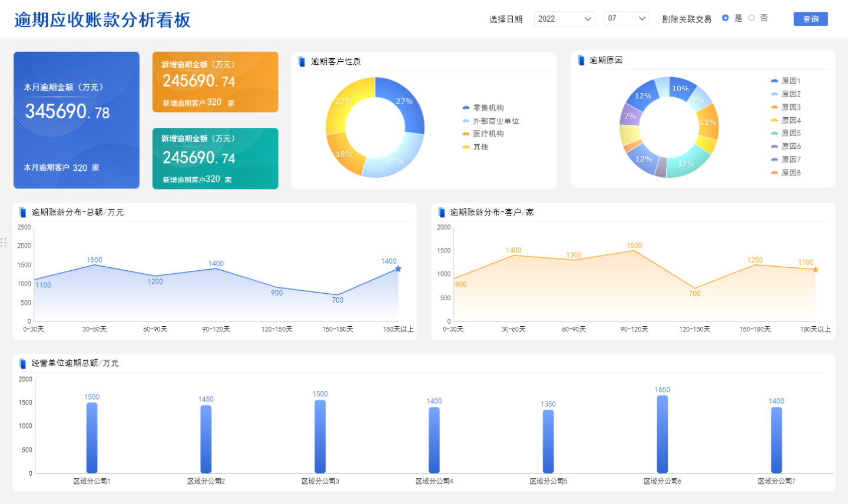Click the blue 本月逾期金额 stat card

point(76,120)
